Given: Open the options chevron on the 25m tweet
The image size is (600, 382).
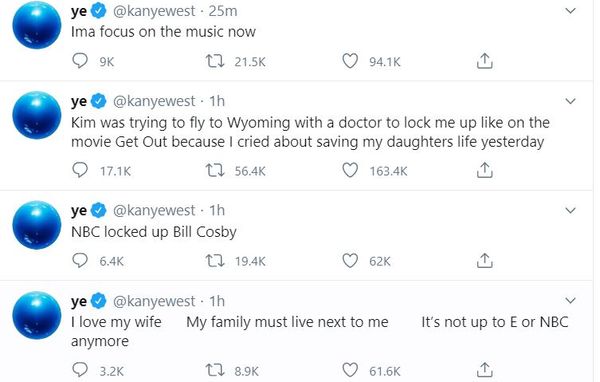Looking at the screenshot, I should pyautogui.click(x=570, y=11).
